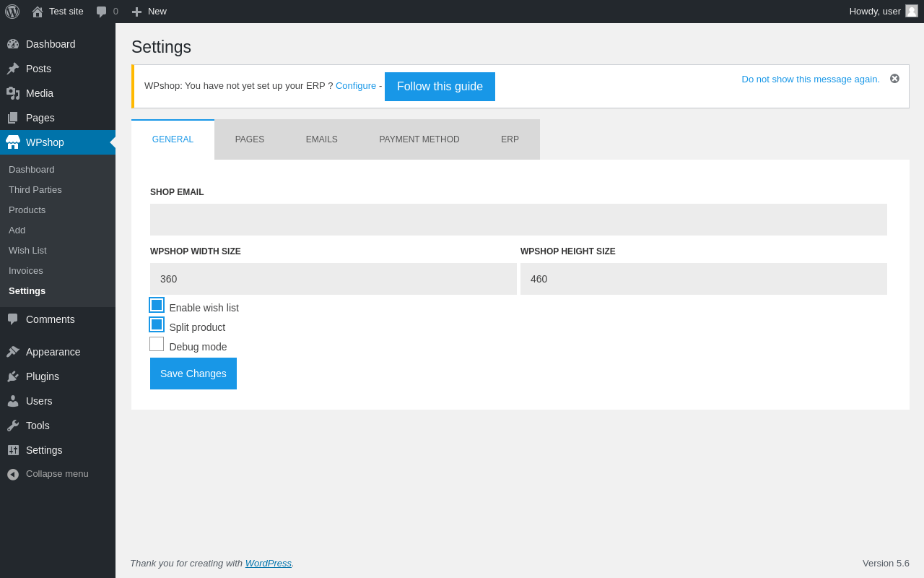The width and height of the screenshot is (924, 578).
Task: Open Wish List submenu item
Action: tap(27, 251)
